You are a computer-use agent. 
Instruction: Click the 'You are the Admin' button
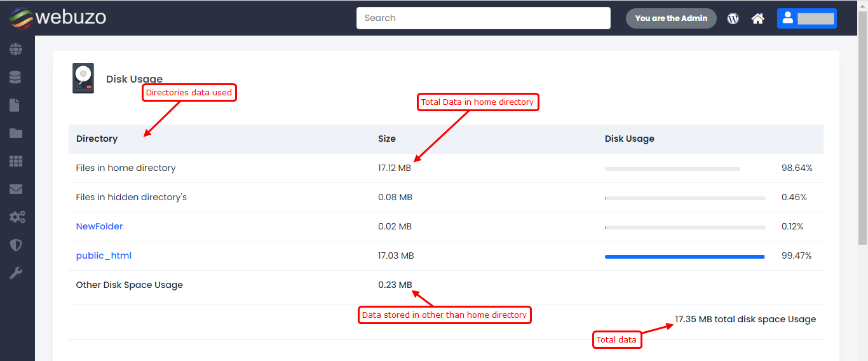pos(671,18)
